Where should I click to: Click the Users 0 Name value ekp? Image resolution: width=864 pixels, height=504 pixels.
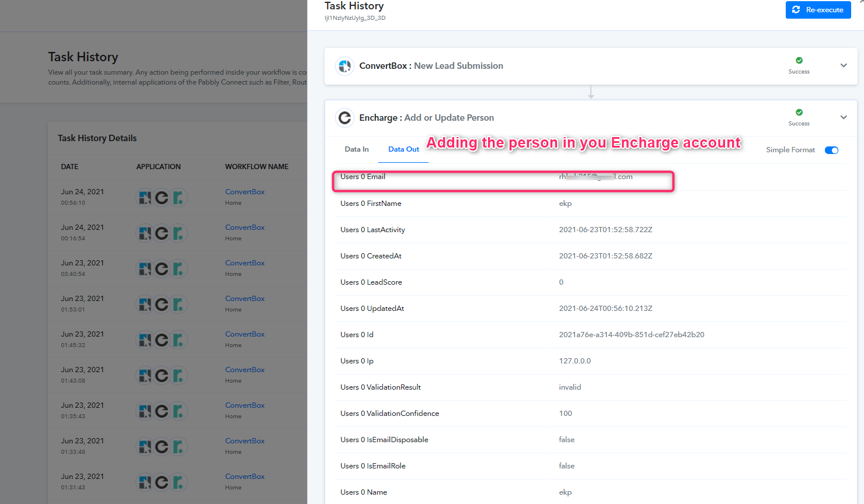coord(566,492)
